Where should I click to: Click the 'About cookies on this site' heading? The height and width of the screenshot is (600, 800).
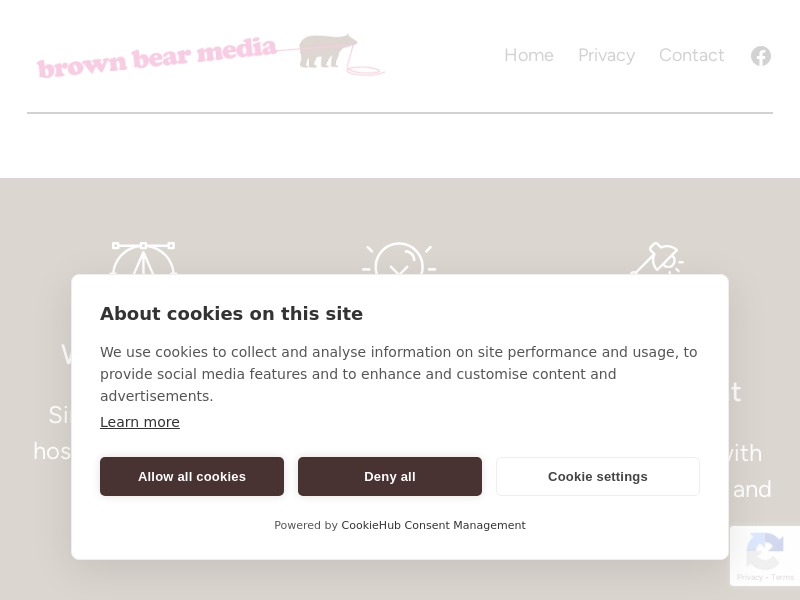pos(231,314)
